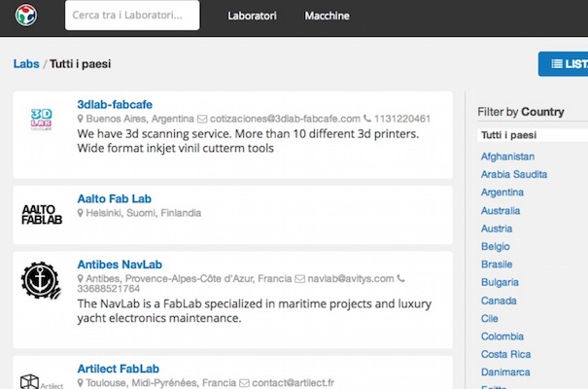This screenshot has height=389, width=588.
Task: Go to the Labs breadcrumb link
Action: pos(26,64)
